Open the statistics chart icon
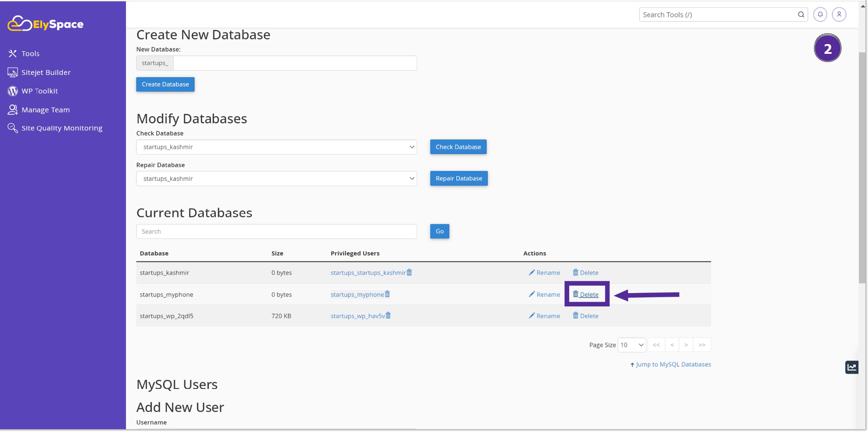Image resolution: width=868 pixels, height=444 pixels. (x=852, y=367)
